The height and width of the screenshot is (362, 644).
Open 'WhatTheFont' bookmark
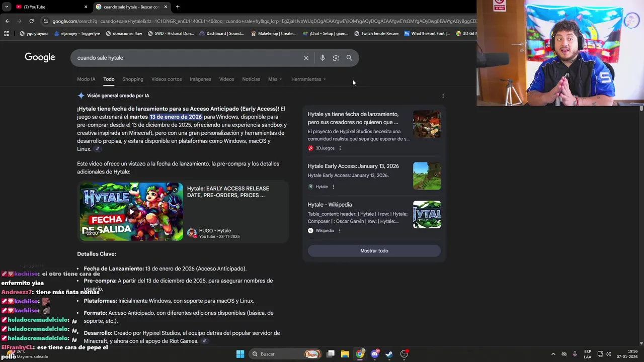pyautogui.click(x=427, y=34)
